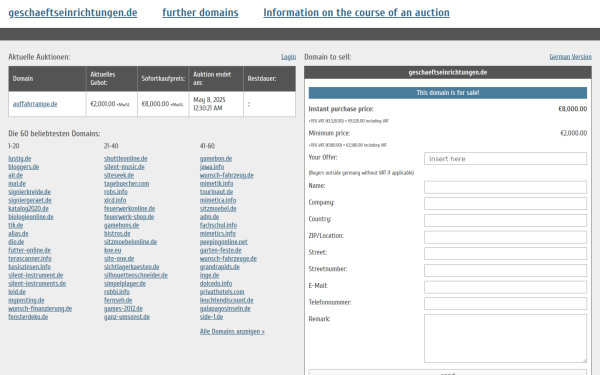Open galapagosinseln.de domain link
Viewport: 600px width, 375px height.
click(x=225, y=309)
